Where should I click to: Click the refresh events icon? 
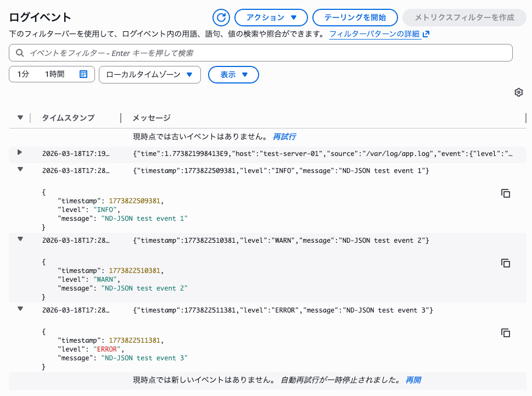coord(221,17)
